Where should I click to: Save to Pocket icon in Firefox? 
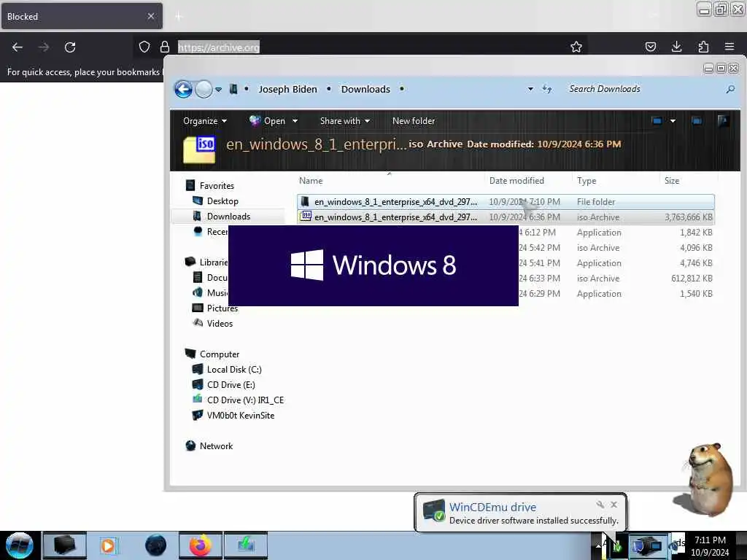650,47
